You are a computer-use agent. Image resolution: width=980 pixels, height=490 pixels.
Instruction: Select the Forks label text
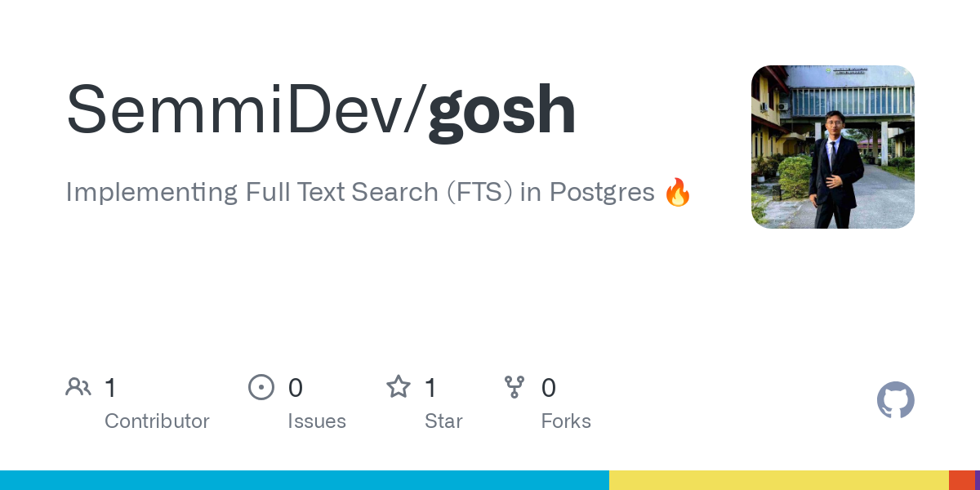pos(566,421)
